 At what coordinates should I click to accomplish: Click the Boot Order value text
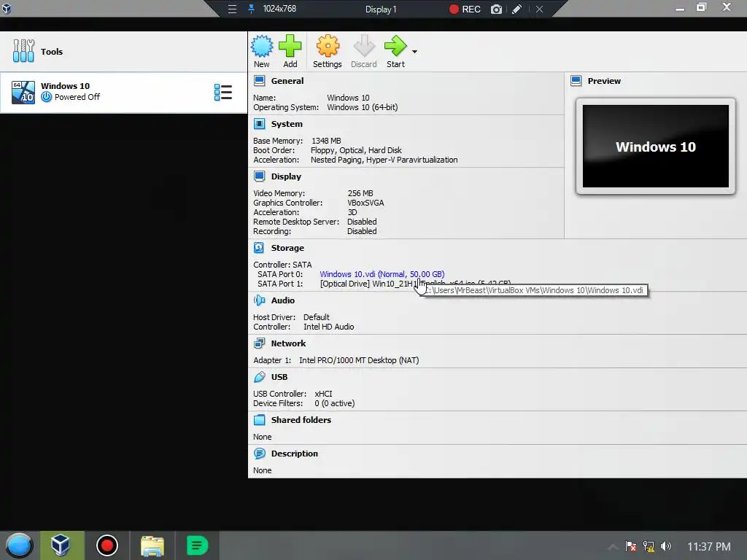[356, 150]
